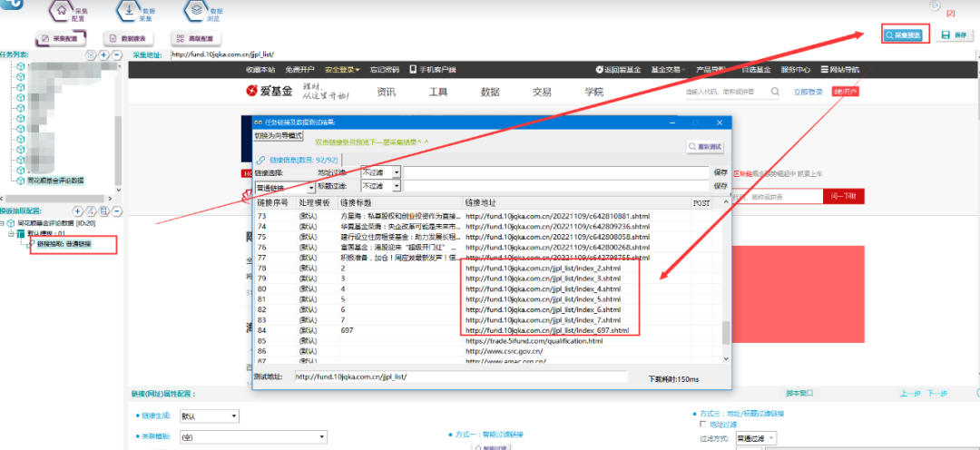Click the remove task minus icon in 任务列表
980x450 pixels.
pyautogui.click(x=117, y=55)
